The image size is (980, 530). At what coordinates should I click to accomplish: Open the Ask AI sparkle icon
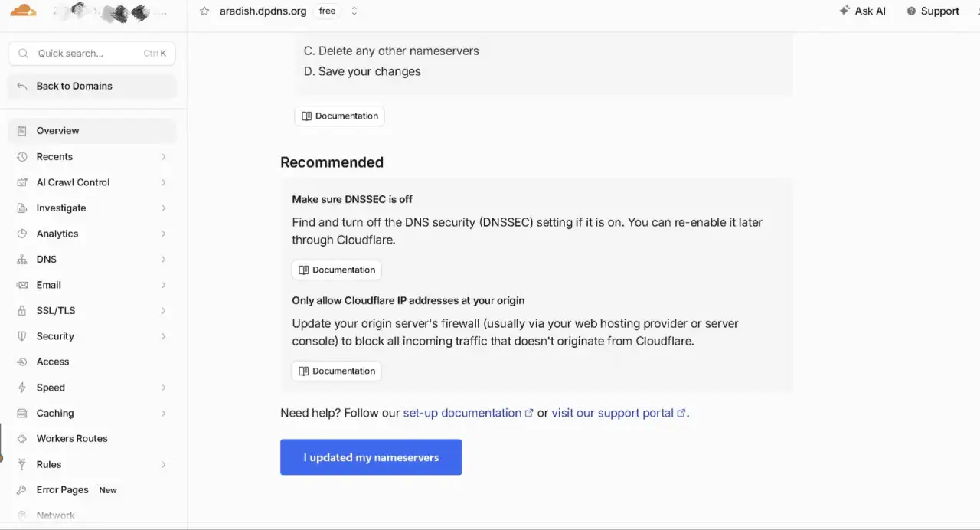point(844,11)
